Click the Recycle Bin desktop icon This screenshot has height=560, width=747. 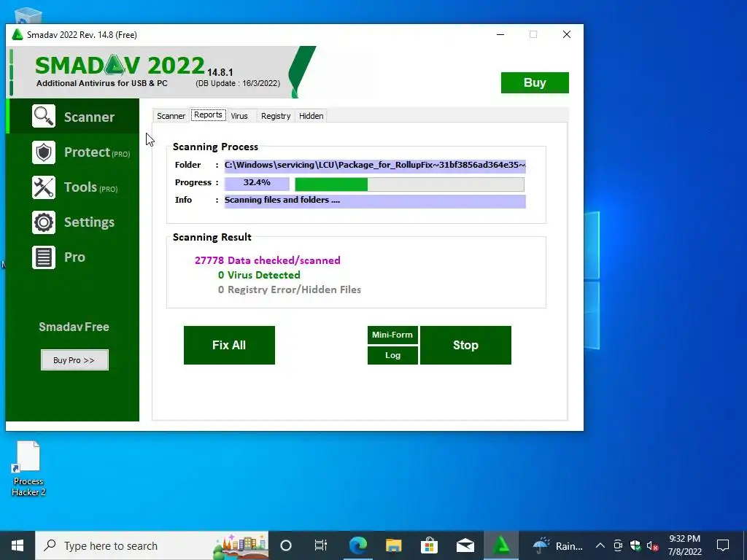click(x=28, y=15)
